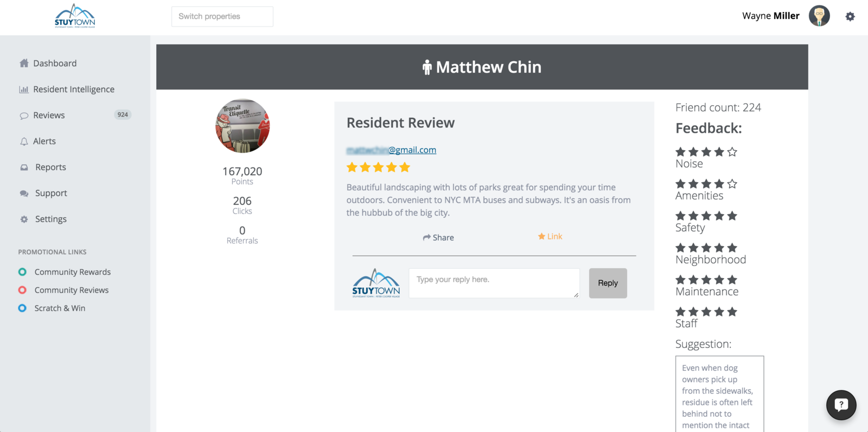Select Scratch & Win blue circle
Image resolution: width=868 pixels, height=432 pixels.
click(x=22, y=308)
